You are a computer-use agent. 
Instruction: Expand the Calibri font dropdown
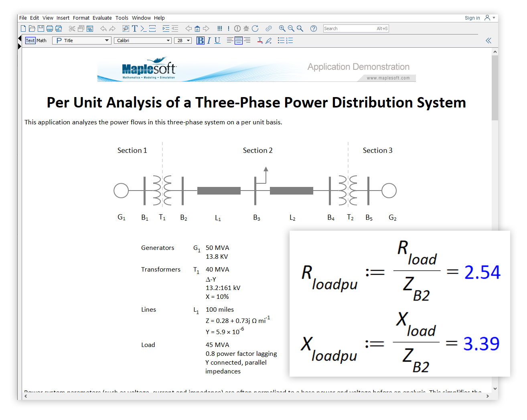(x=168, y=41)
